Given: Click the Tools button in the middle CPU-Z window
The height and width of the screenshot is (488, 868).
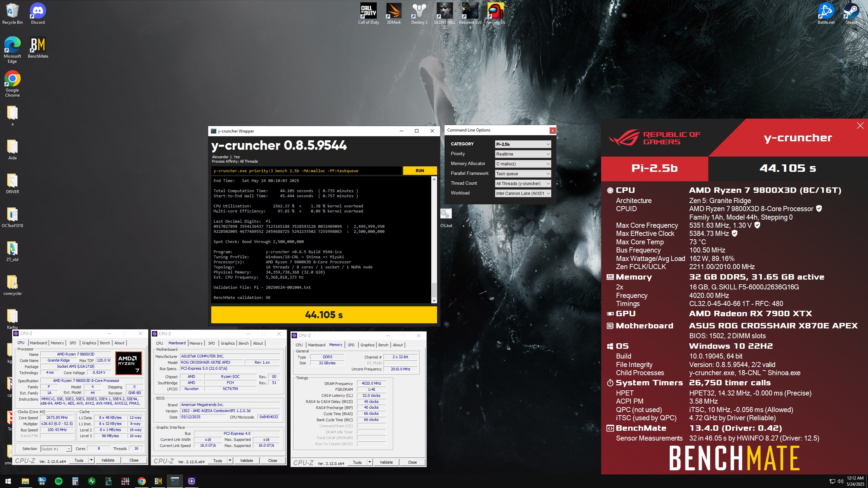Looking at the screenshot, I should [218, 461].
